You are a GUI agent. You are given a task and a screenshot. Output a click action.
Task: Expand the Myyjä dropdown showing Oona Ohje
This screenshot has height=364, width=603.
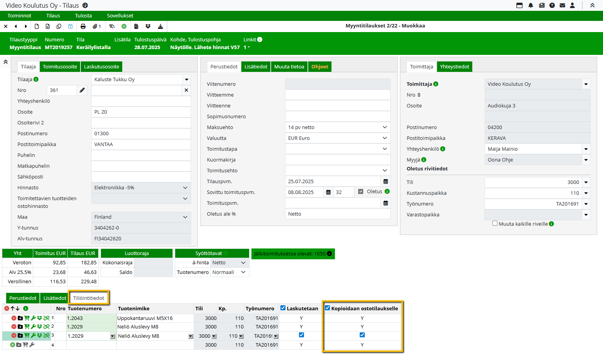(586, 160)
